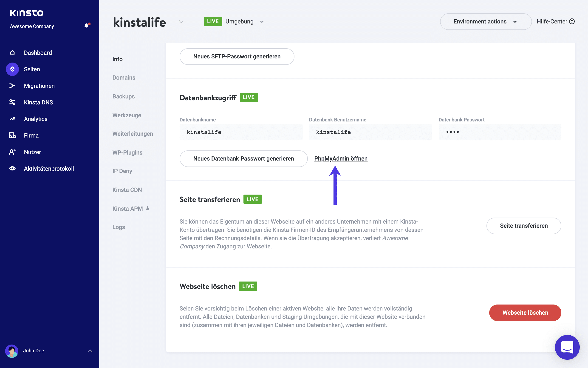Open the chat bubble widget

[x=567, y=347]
